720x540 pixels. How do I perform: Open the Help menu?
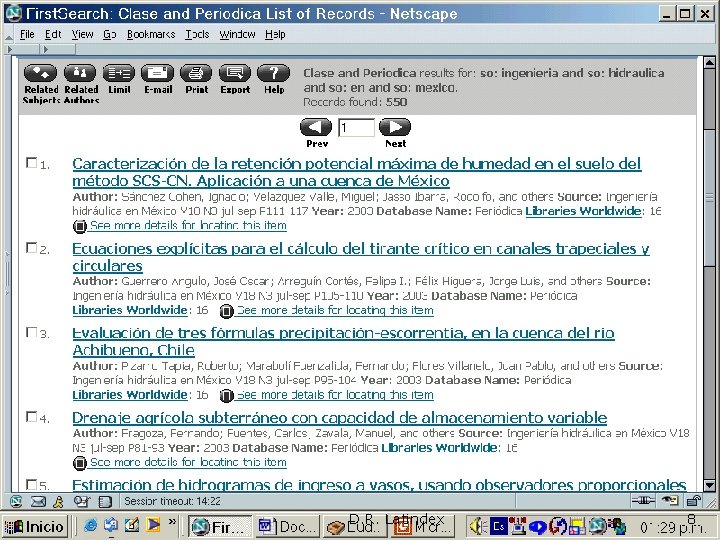[x=275, y=34]
